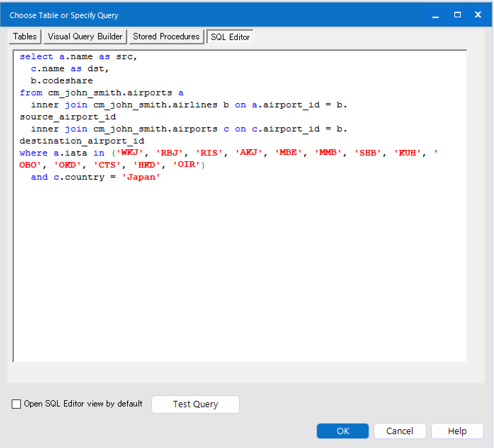
Task: Select the SQL Editor tab
Action: (230, 37)
